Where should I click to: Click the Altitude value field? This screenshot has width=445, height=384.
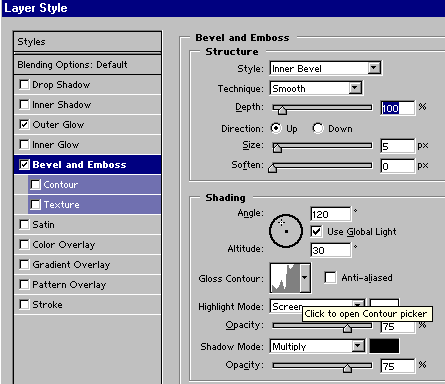pyautogui.click(x=331, y=250)
